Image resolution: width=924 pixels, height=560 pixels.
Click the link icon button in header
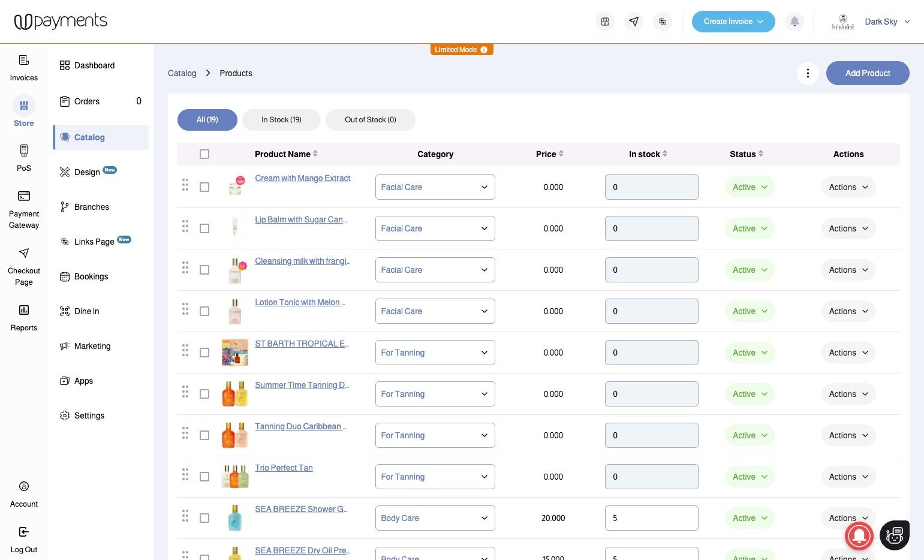[663, 22]
